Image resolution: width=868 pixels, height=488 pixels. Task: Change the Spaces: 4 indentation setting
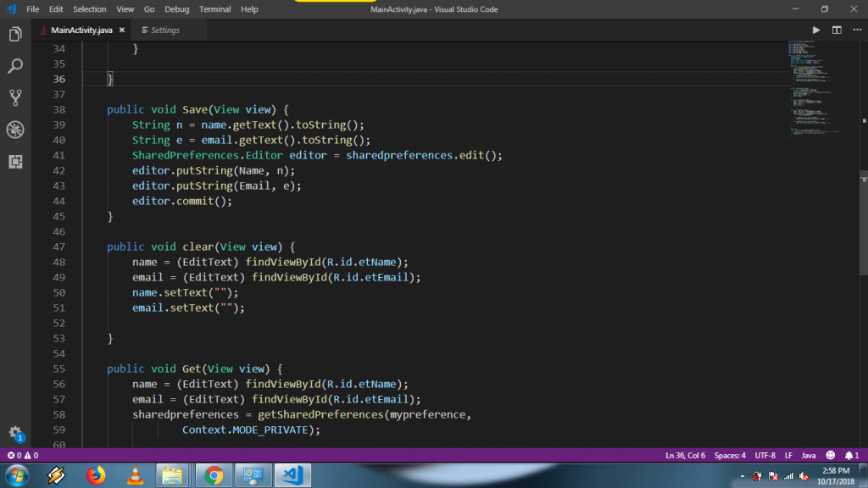pos(730,456)
